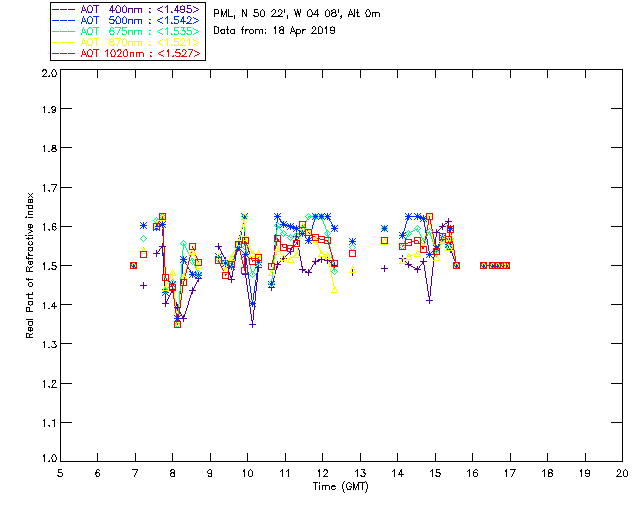Viewport: 640px width, 512px height.
Task: Click the y-axis tick label 2.0
Action: click(49, 73)
